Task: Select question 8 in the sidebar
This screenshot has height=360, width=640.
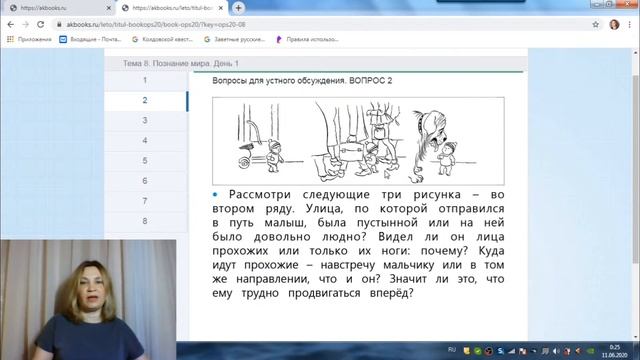Action: [145, 221]
